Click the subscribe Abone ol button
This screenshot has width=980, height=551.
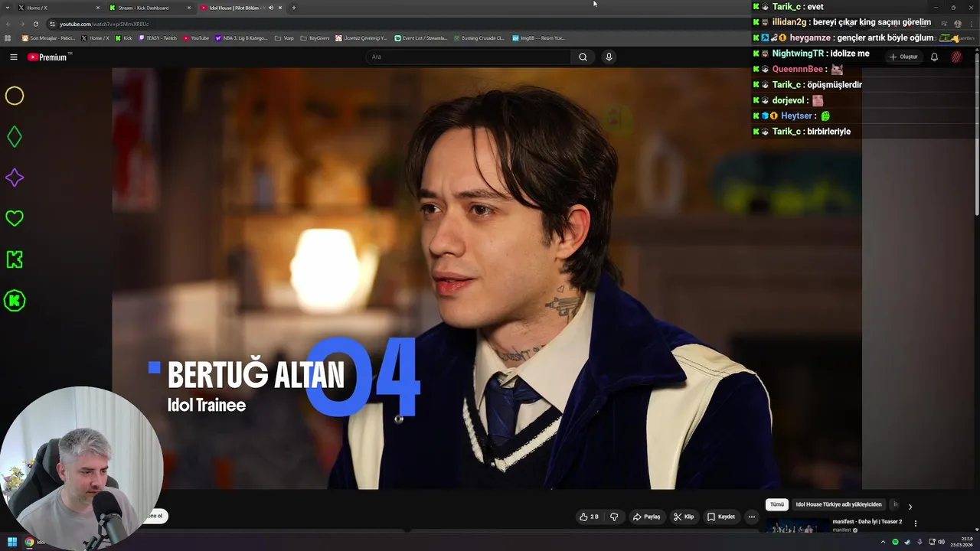pyautogui.click(x=155, y=516)
